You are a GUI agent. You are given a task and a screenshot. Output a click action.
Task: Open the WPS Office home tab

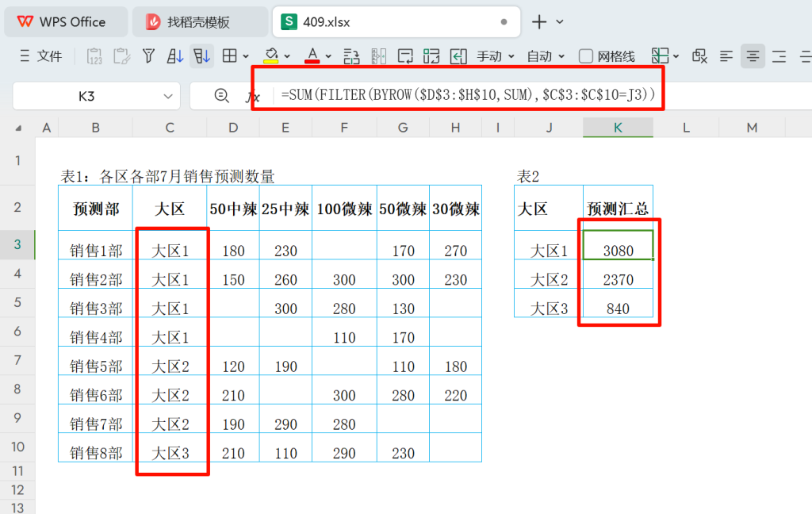pos(66,21)
